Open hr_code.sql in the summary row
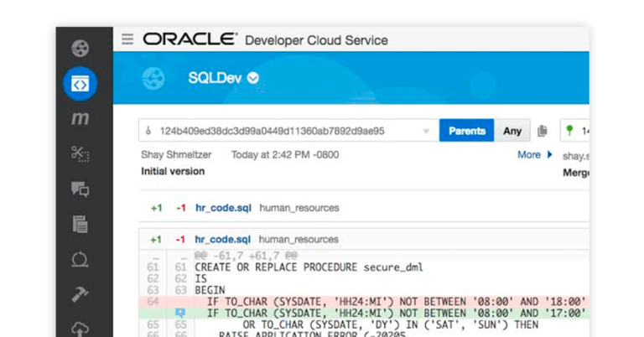The height and width of the screenshot is (337, 644). point(223,207)
